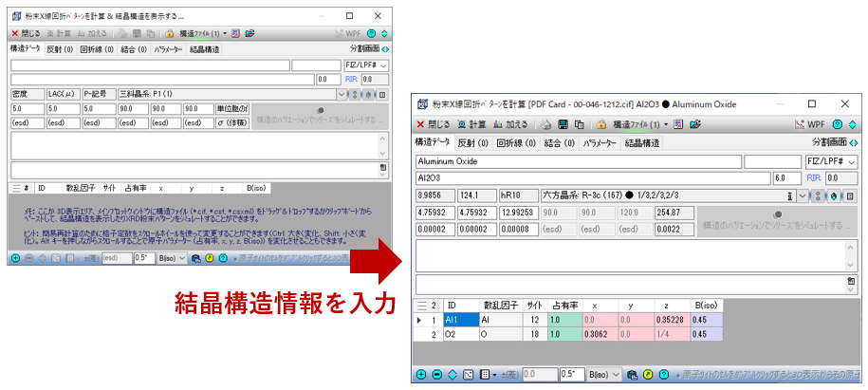Click the graph icon in Aluminum Oxide window bottom bar

coord(469,375)
